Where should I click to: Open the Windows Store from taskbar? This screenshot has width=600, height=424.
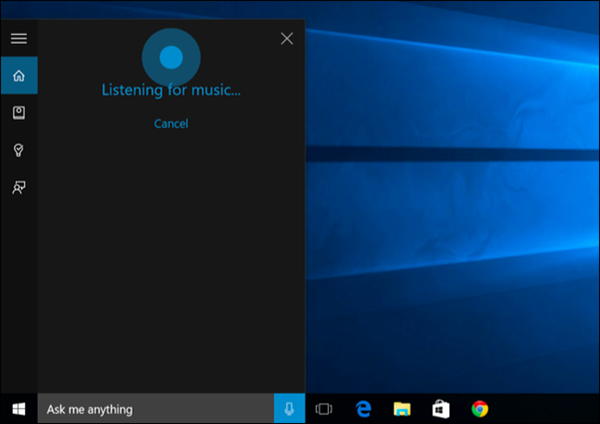coord(441,408)
